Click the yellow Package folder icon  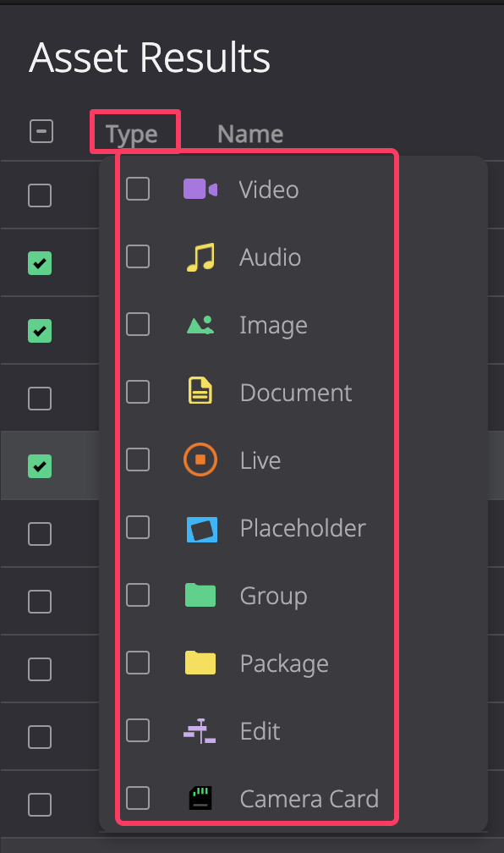click(x=200, y=663)
